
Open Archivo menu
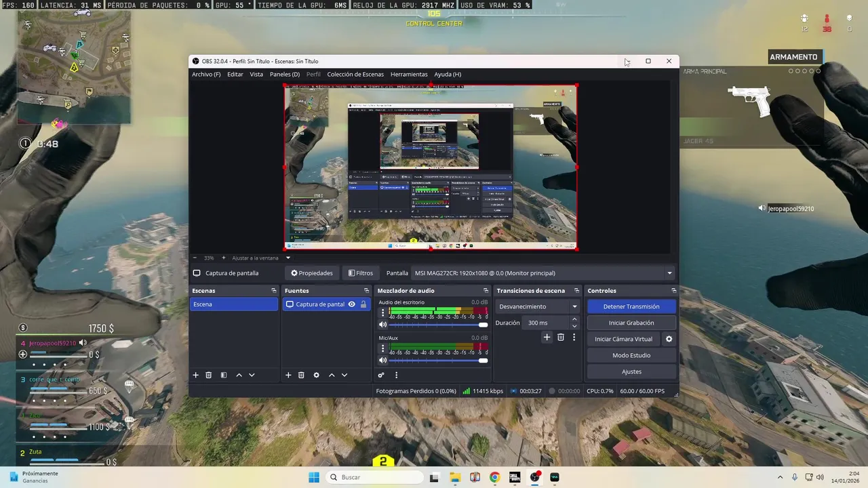click(x=206, y=75)
